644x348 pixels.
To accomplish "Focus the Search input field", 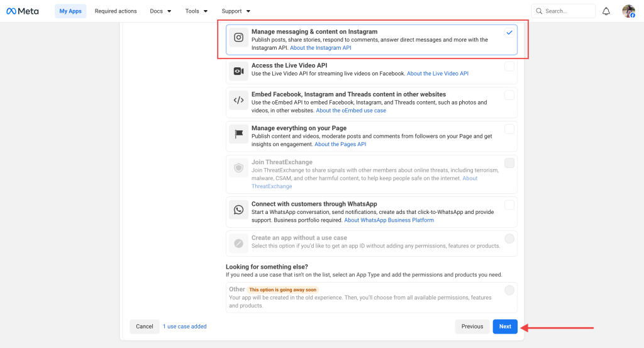I will click(x=563, y=11).
